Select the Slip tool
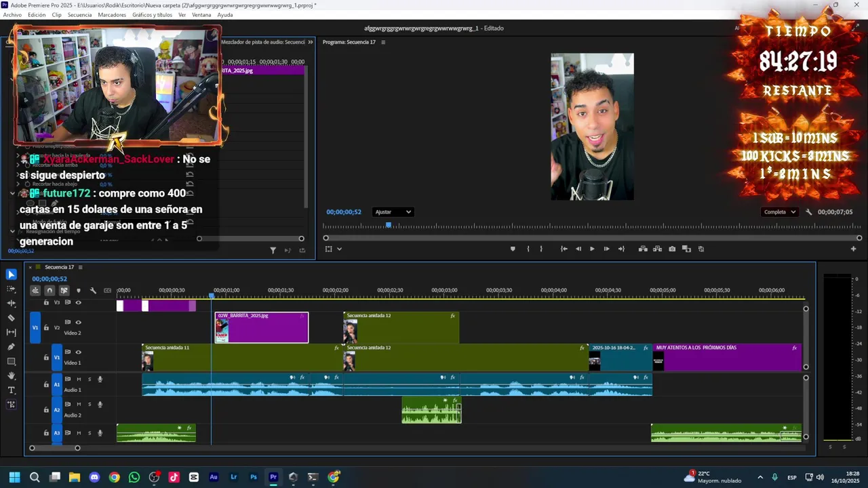 [x=12, y=332]
